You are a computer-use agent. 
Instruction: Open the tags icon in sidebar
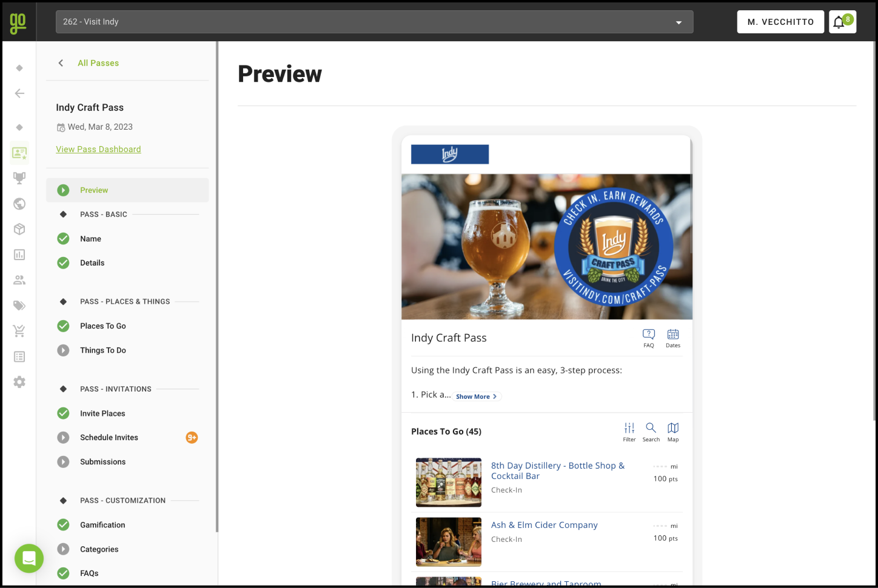pos(19,306)
